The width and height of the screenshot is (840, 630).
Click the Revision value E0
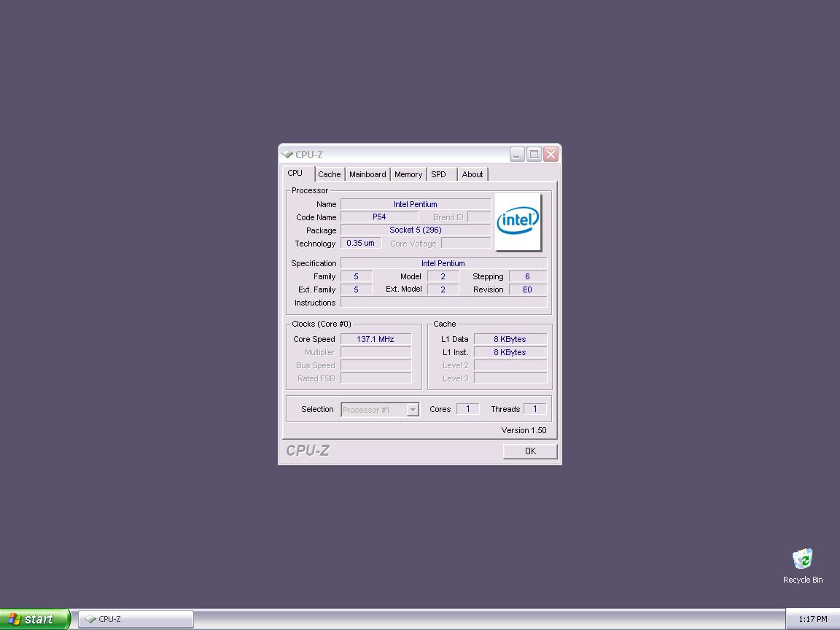[528, 289]
